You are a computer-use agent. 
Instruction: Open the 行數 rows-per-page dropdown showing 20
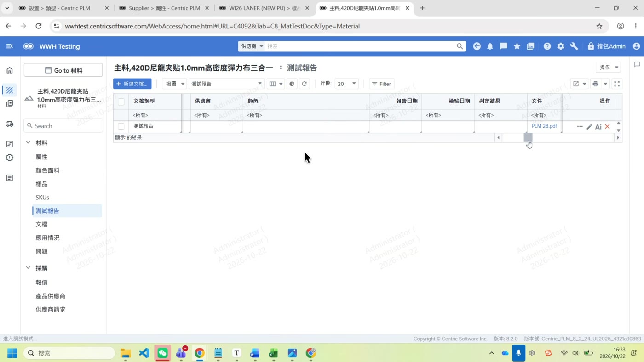(x=346, y=84)
